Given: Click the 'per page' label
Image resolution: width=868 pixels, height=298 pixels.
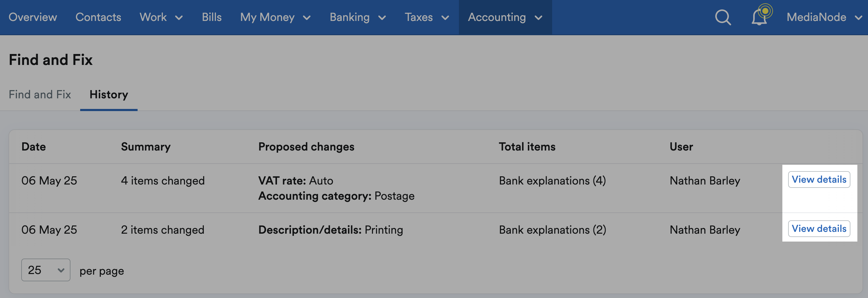Looking at the screenshot, I should (101, 271).
